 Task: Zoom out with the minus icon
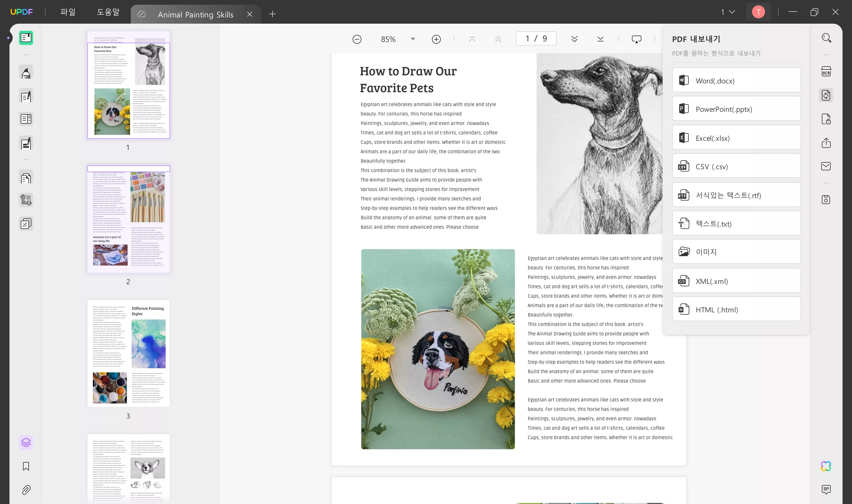[x=357, y=39]
